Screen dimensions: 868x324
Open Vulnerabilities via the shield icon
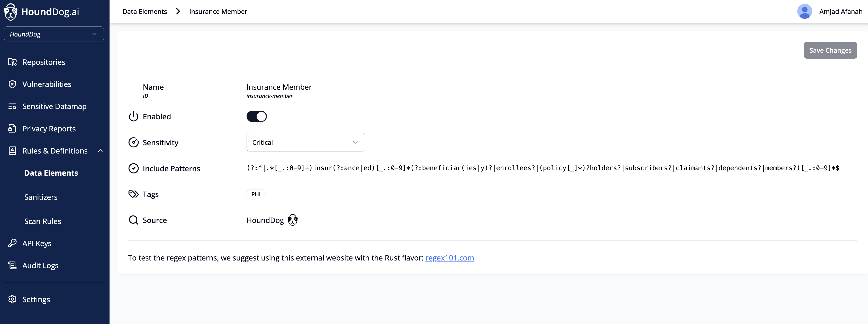[12, 84]
